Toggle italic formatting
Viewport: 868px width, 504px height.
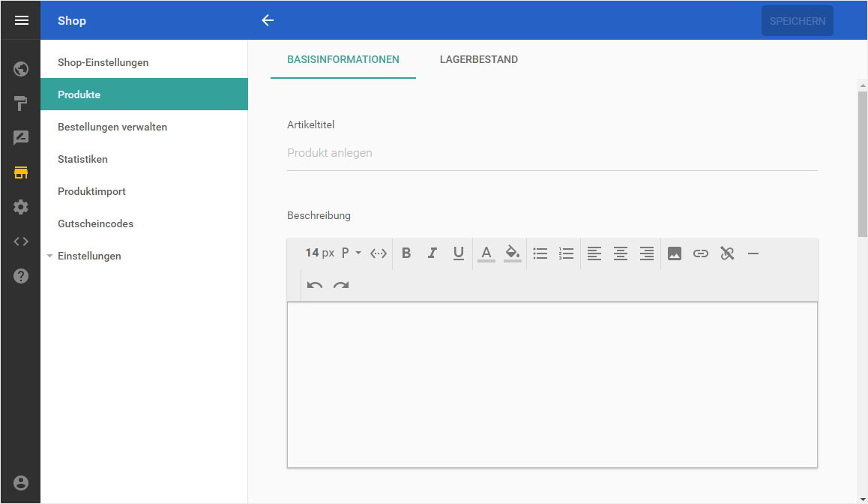(x=433, y=253)
